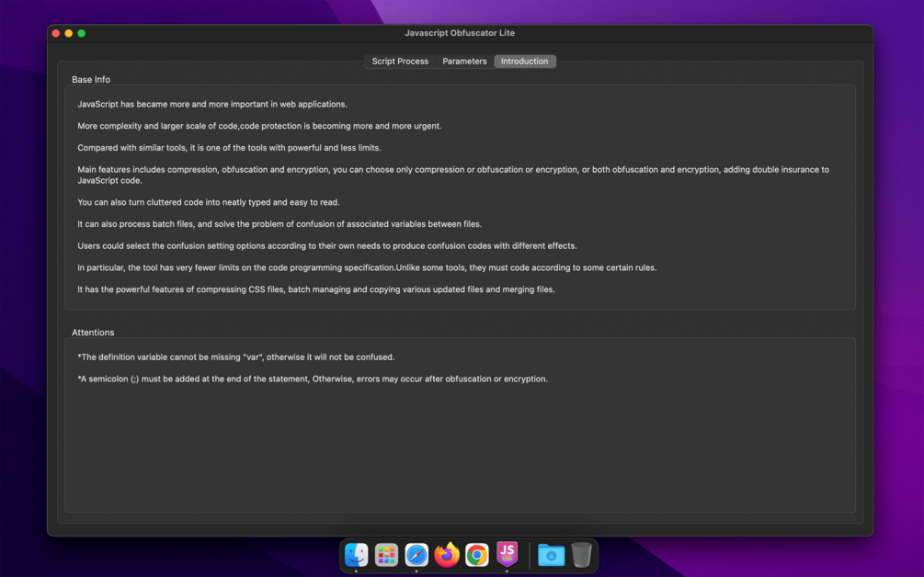Open the Trash in the dock
Screen dimensions: 924x577
[x=581, y=555]
